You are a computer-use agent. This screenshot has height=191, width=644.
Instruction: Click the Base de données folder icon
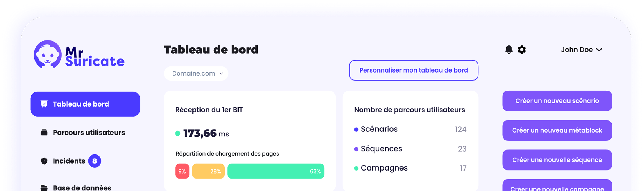[44, 188]
